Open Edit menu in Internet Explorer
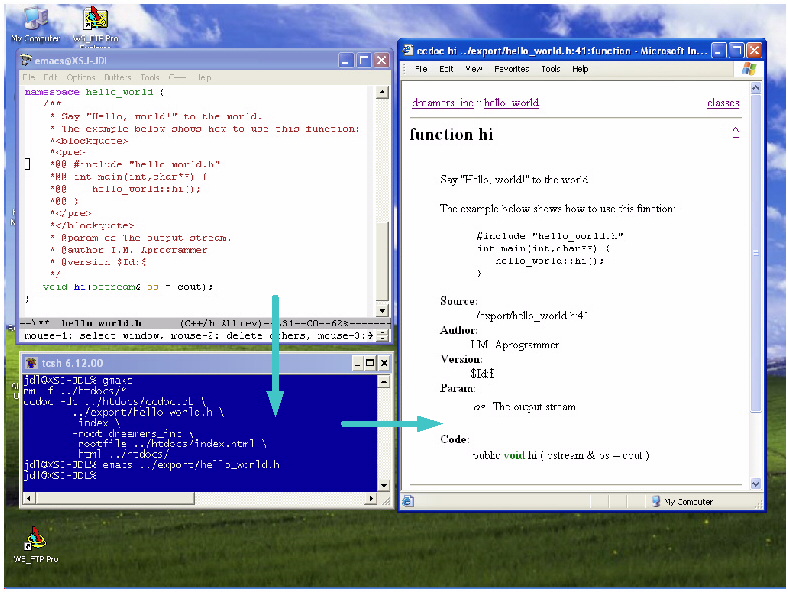 (x=446, y=69)
